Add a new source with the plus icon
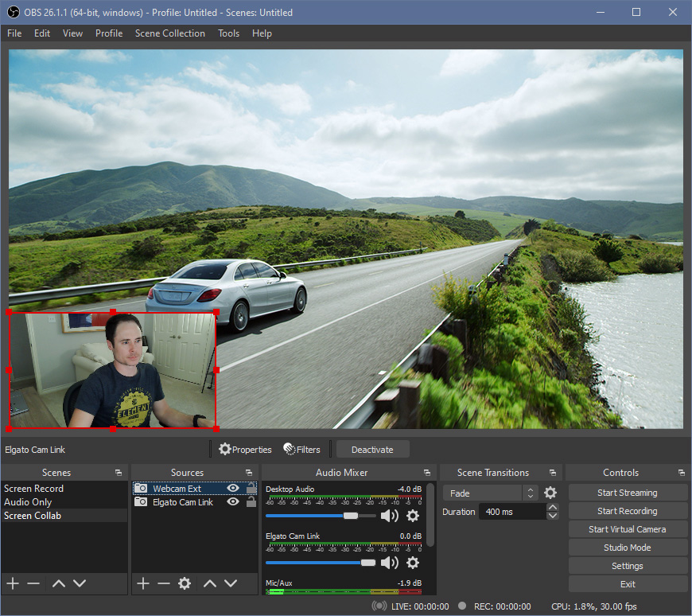 [x=142, y=583]
